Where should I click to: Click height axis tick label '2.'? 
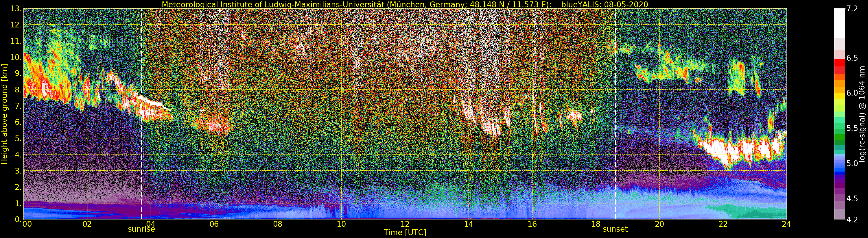tap(18, 187)
